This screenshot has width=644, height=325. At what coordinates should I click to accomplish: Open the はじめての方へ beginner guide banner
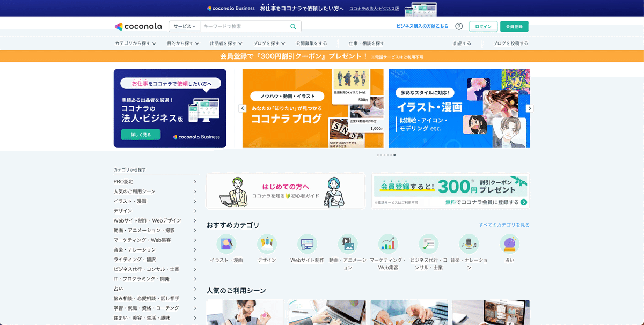[x=285, y=191]
